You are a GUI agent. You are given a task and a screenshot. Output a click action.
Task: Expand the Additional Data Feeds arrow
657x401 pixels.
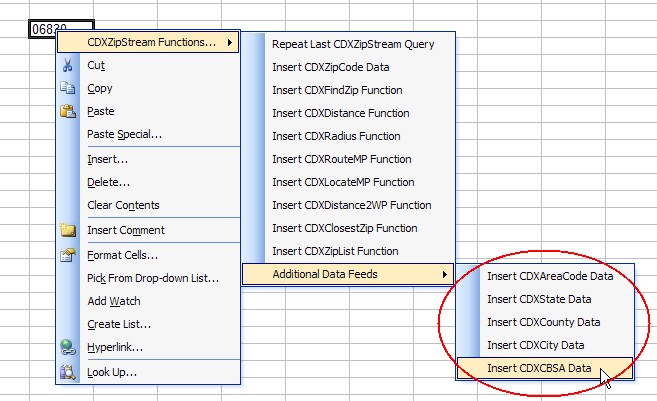(x=444, y=274)
